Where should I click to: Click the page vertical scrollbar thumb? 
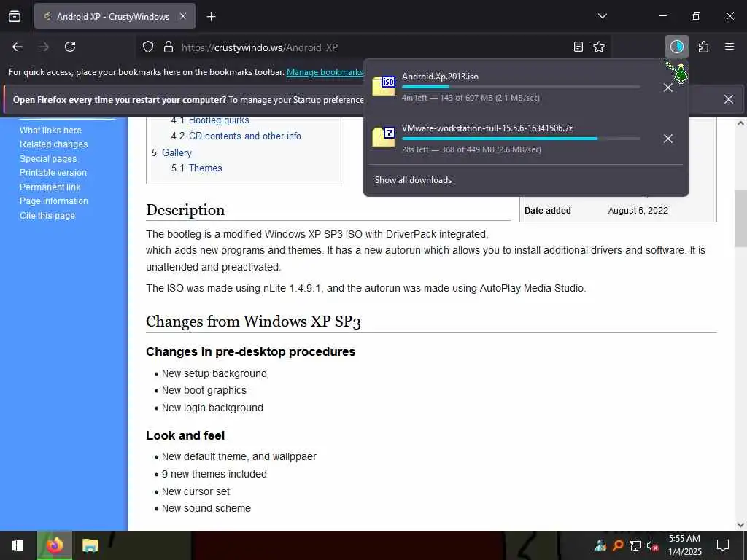(740, 218)
